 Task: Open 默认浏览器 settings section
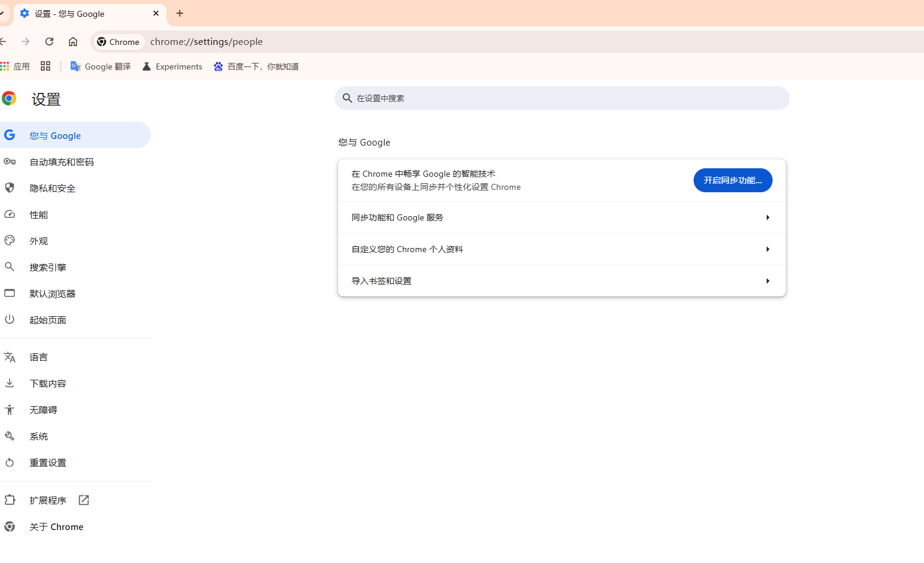(75, 293)
